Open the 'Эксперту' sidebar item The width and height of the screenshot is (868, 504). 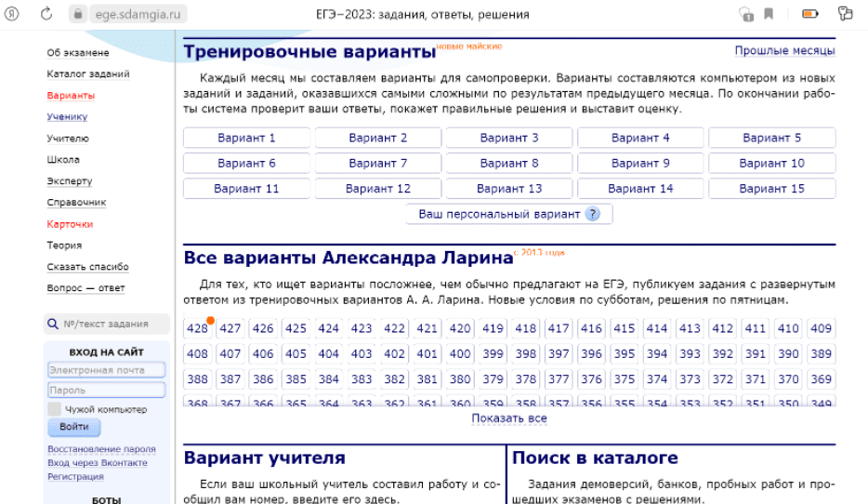tap(69, 181)
